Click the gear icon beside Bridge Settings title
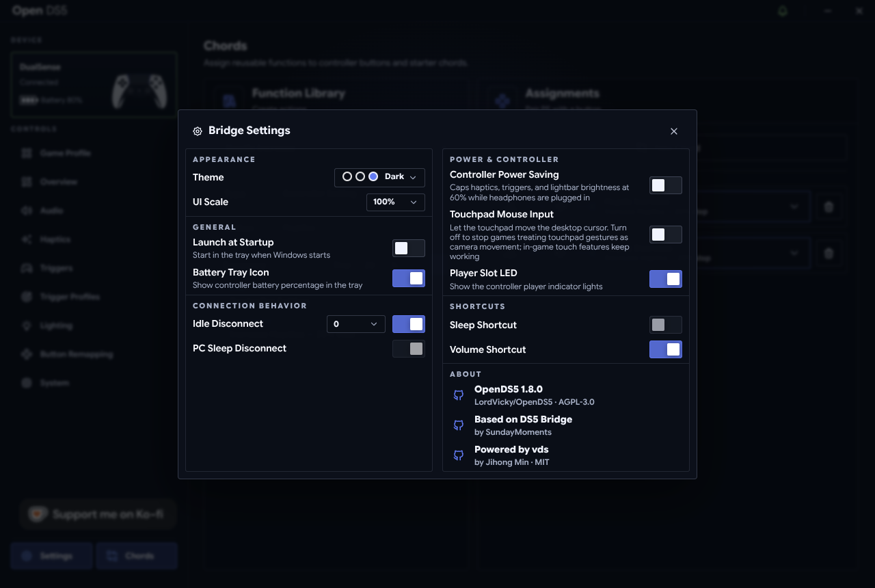 pyautogui.click(x=198, y=131)
